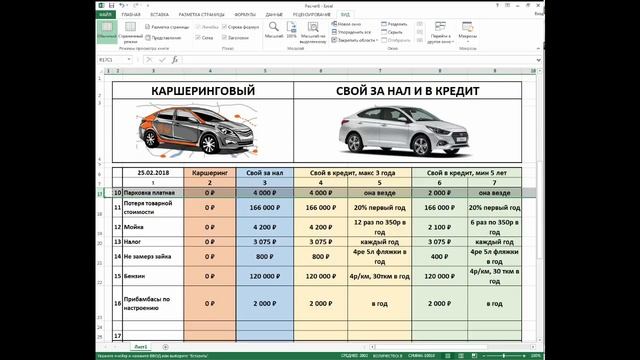Select the silver car image

click(404, 130)
